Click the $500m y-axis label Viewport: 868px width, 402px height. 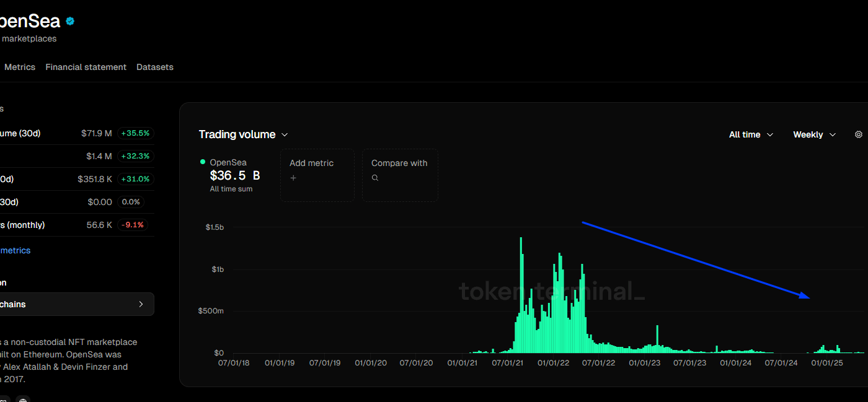click(211, 311)
